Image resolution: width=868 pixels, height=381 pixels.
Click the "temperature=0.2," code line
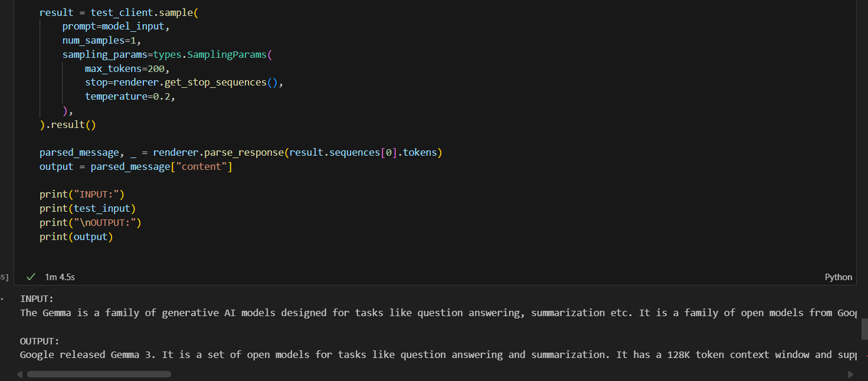pos(130,97)
